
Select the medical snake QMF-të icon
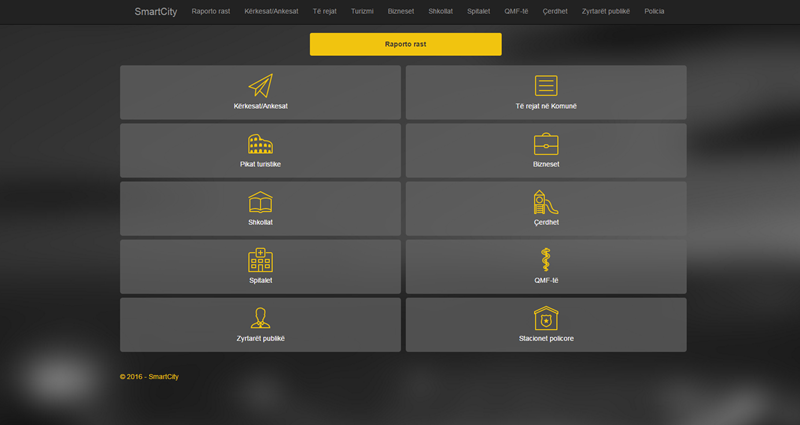tap(546, 259)
